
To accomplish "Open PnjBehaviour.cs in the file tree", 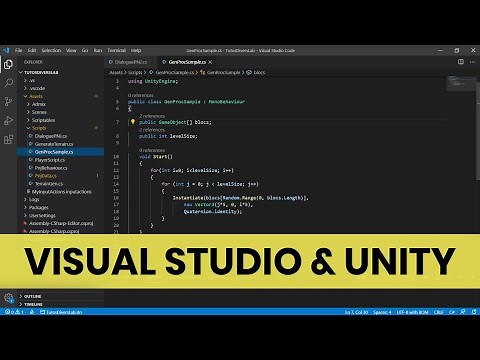I will pos(51,168).
